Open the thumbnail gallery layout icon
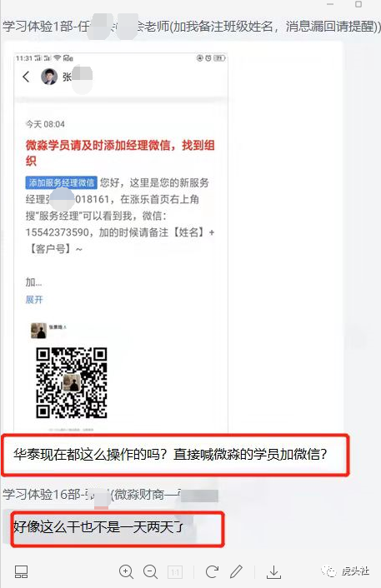The image size is (381, 588). pyautogui.click(x=21, y=572)
